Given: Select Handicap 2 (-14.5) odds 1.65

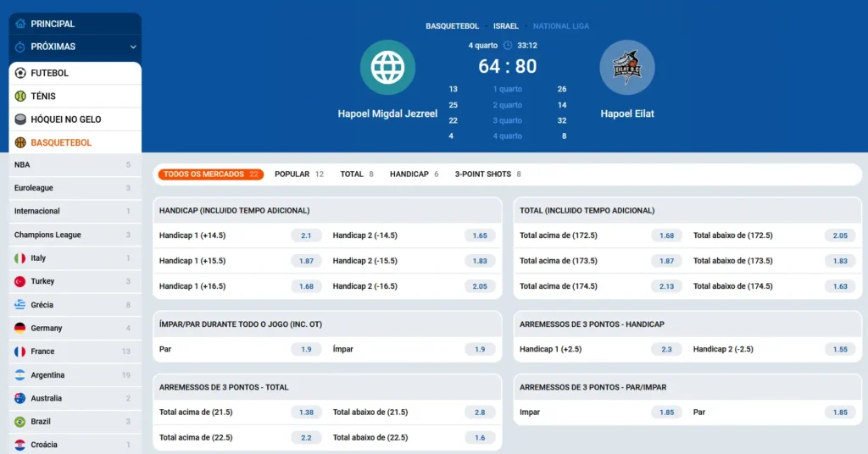Looking at the screenshot, I should 480,235.
